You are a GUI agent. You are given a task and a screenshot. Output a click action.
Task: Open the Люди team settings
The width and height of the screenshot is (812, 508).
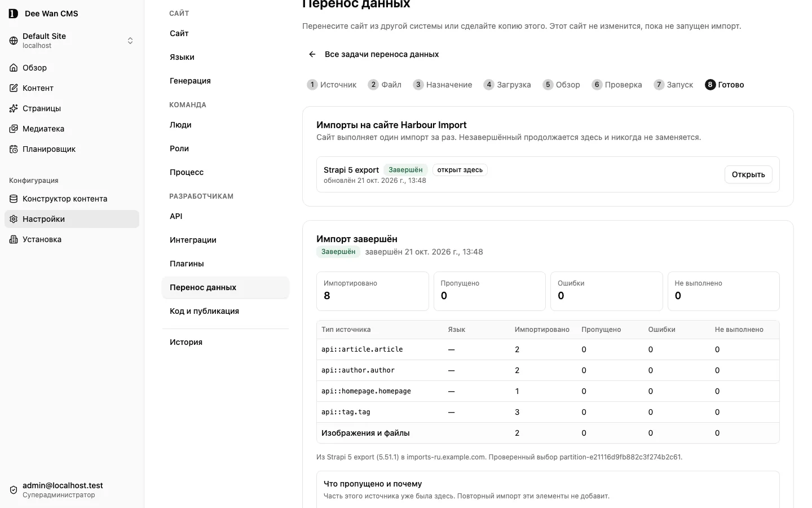click(x=226, y=125)
